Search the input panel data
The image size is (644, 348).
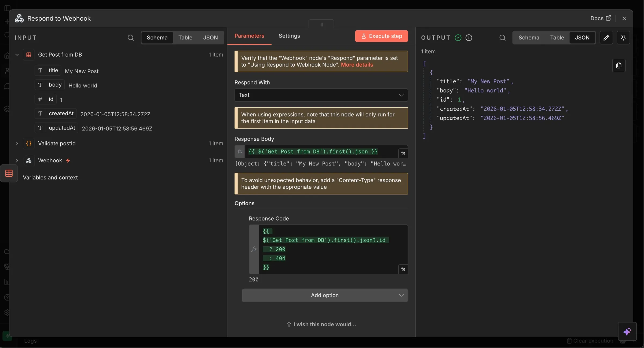point(131,38)
